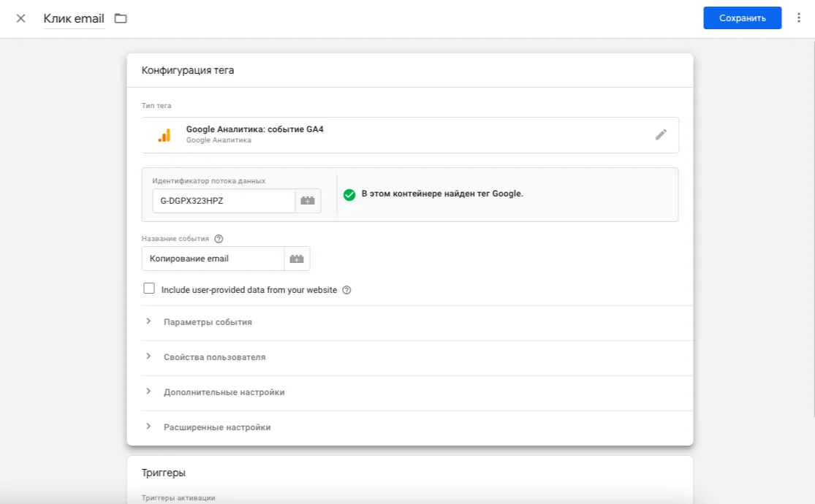The image size is (815, 504).
Task: Click help icon next to Название события
Action: pos(219,239)
